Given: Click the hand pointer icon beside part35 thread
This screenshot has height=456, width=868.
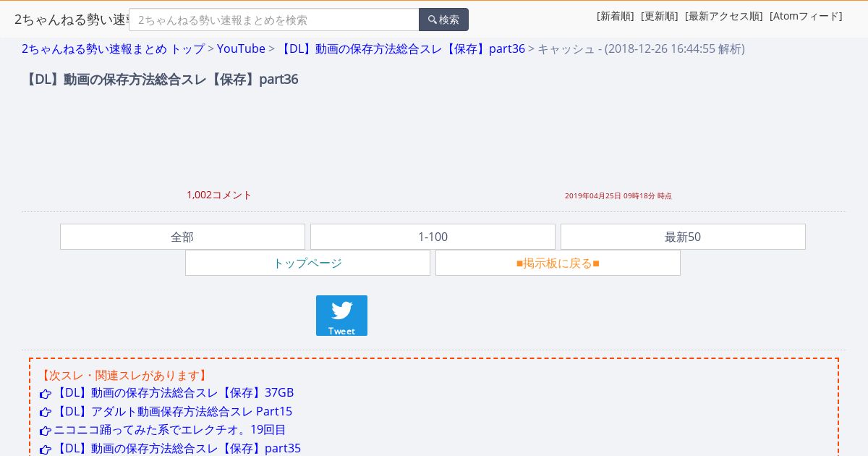Looking at the screenshot, I should point(46,449).
